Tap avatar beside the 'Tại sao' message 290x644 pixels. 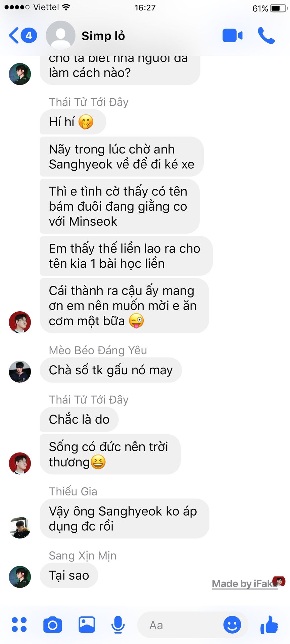coord(20,577)
